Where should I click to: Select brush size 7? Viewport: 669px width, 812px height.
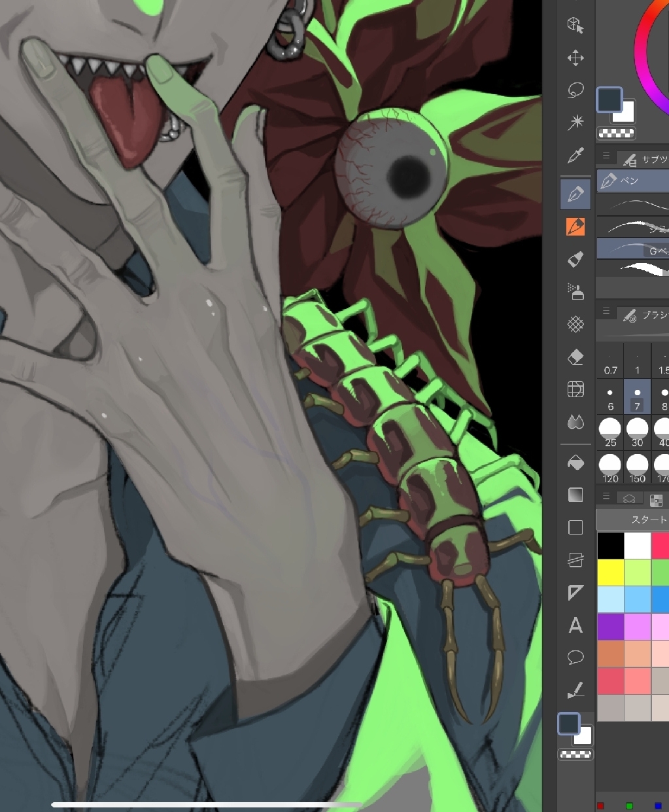point(638,398)
